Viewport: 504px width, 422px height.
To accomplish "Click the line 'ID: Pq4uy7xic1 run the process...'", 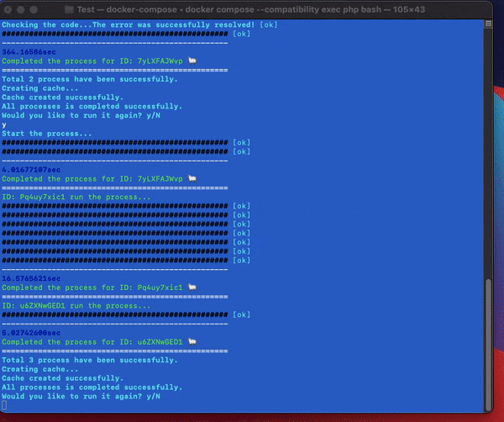I will pos(76,197).
